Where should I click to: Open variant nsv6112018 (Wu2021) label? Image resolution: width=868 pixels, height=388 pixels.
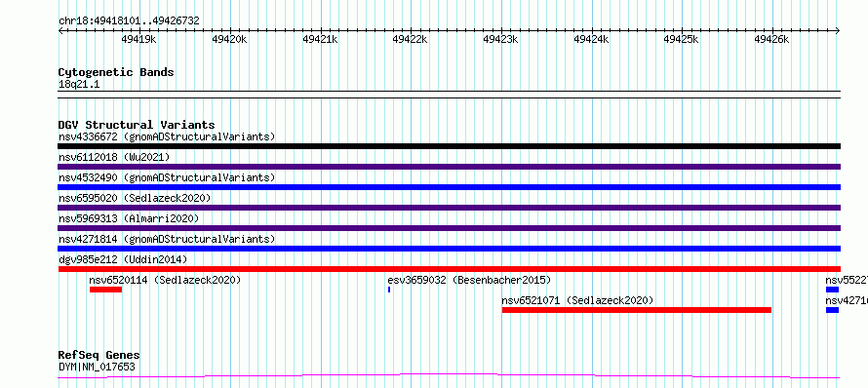[x=114, y=157]
